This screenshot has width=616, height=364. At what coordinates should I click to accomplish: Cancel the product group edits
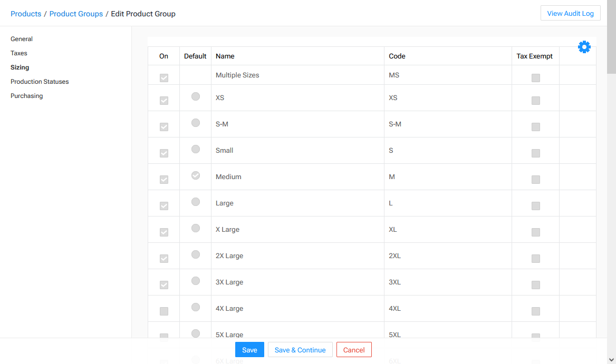click(354, 349)
